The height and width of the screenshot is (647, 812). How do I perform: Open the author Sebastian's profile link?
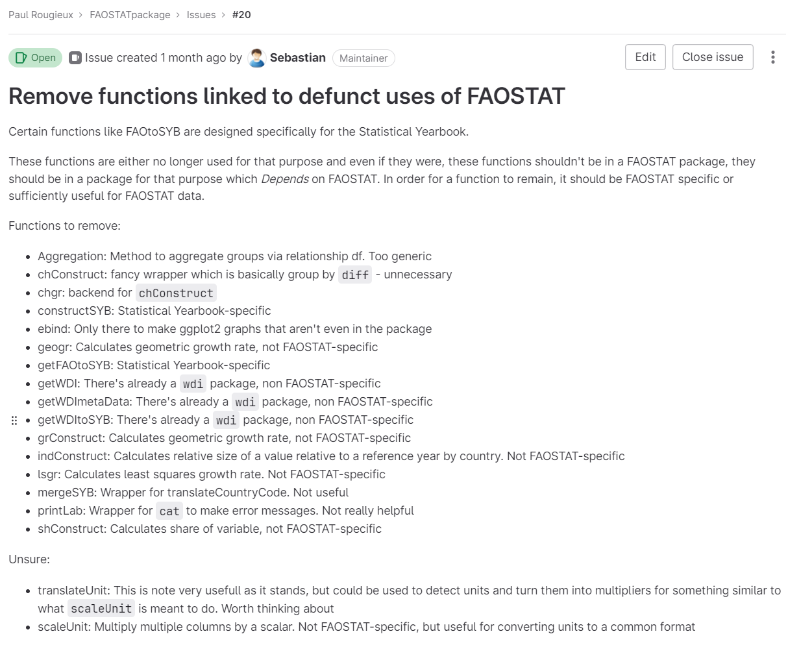[297, 58]
